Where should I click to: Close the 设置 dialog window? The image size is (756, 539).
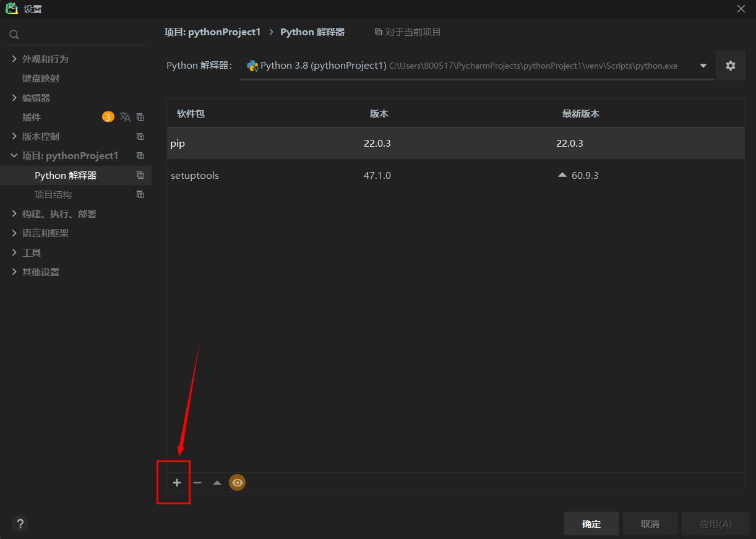point(741,9)
